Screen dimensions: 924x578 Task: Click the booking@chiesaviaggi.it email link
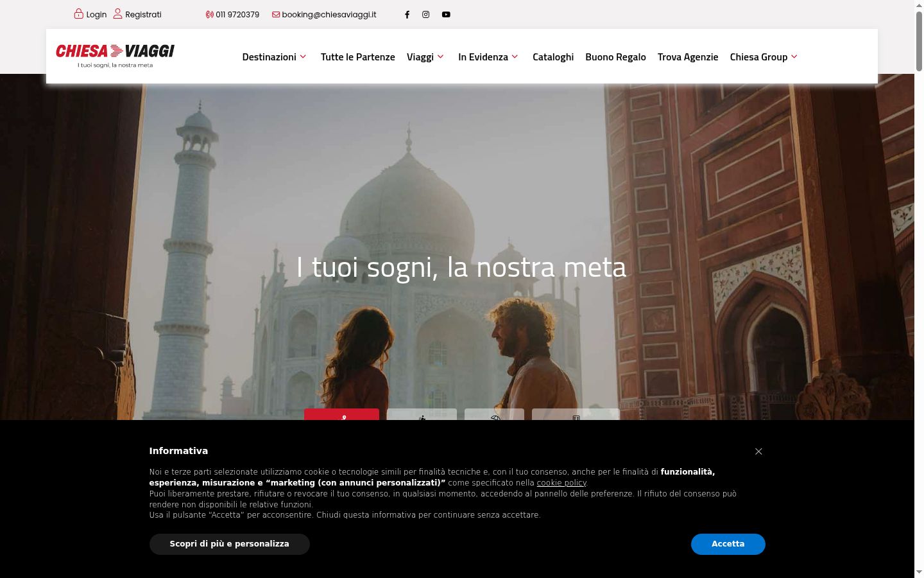[324, 14]
